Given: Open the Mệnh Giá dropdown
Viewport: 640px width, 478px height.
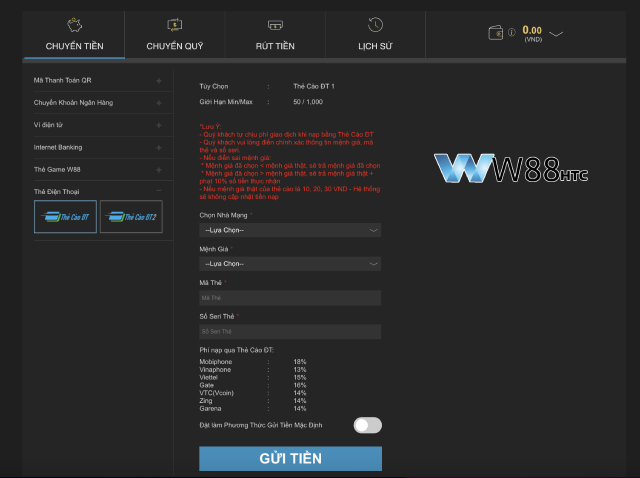Looking at the screenshot, I should 290,264.
